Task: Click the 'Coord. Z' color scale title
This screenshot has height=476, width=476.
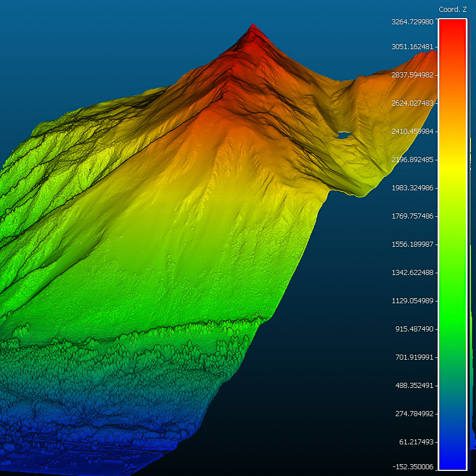Action: click(x=452, y=10)
